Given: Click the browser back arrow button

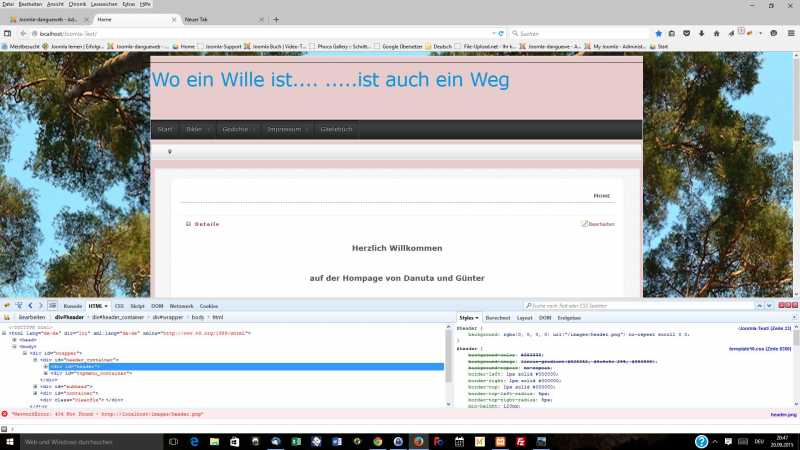Looking at the screenshot, I should click(x=23, y=33).
